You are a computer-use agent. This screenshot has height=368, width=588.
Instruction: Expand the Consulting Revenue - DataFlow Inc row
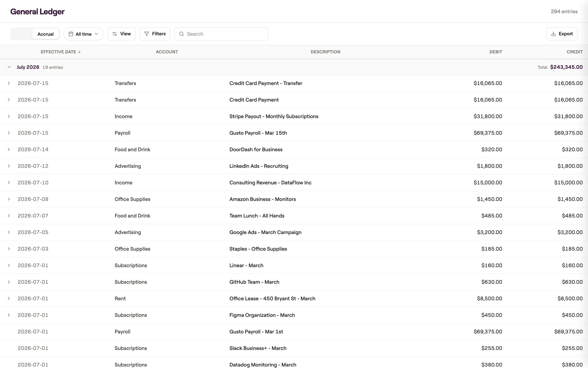(9, 183)
